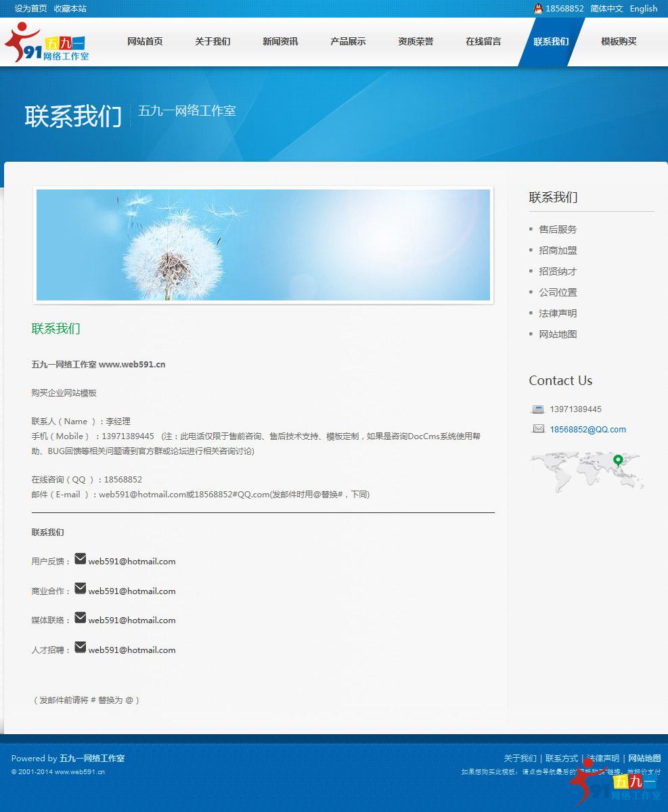
Task: Click the green location pin on the map
Action: click(x=618, y=457)
